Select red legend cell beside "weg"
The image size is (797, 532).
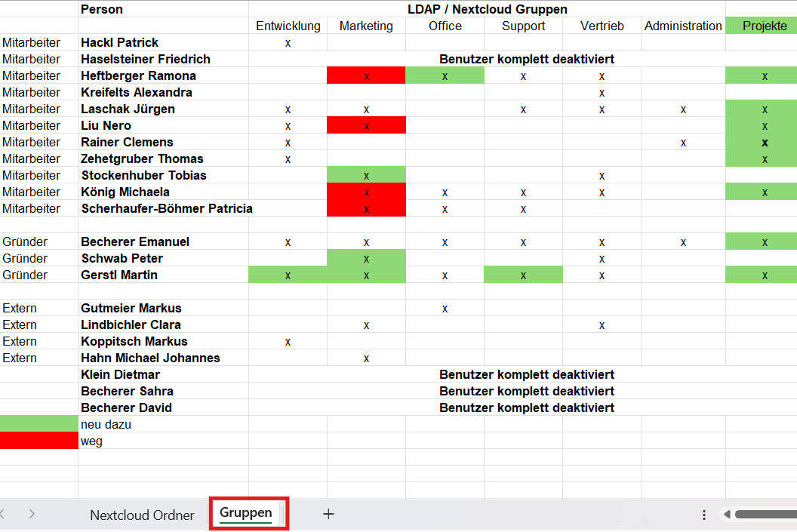coord(38,441)
